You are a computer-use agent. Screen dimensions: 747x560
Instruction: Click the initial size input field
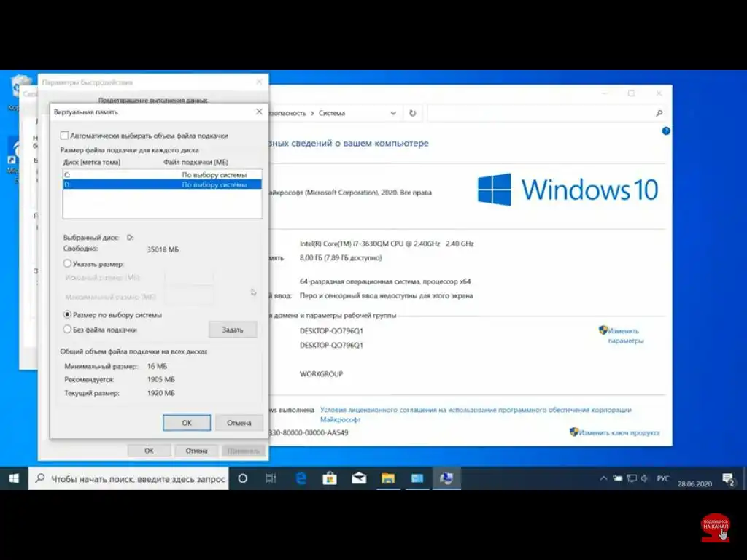tap(189, 278)
